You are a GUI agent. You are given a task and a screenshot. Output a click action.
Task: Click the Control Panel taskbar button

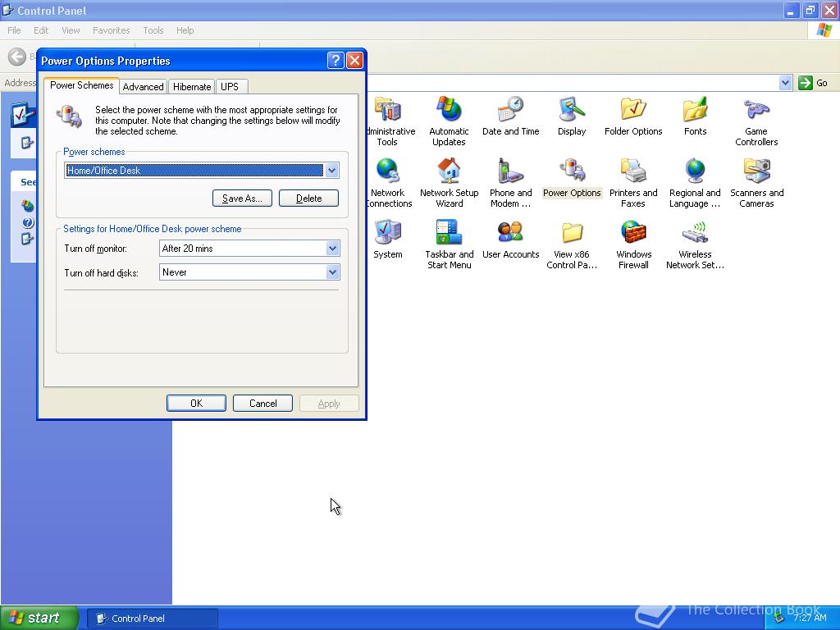pyautogui.click(x=153, y=619)
